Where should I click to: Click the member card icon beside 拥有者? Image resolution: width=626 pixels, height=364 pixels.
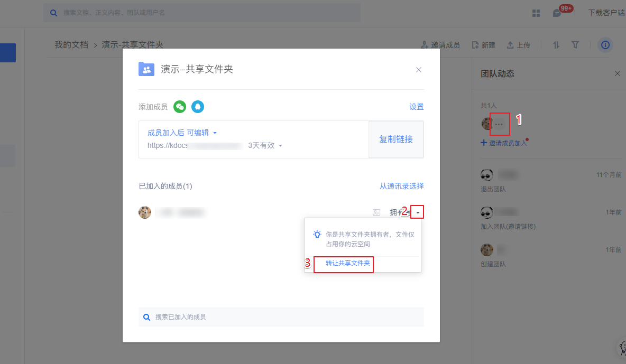click(x=376, y=212)
